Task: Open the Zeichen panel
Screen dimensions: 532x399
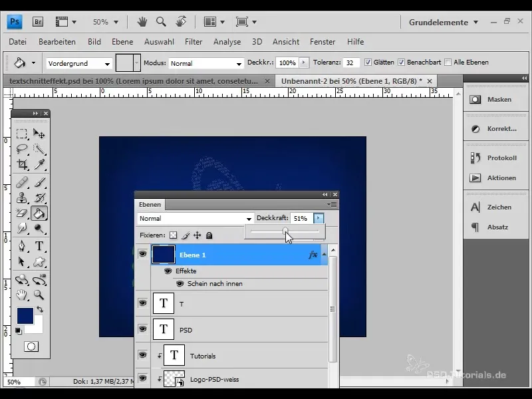Action: click(494, 207)
